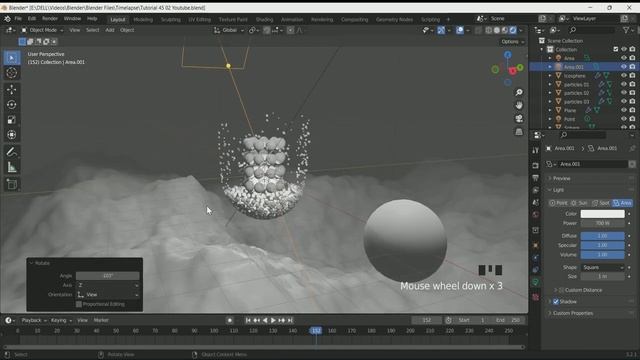Uncheck the Collection exclude checkbox in outliner

click(616, 49)
